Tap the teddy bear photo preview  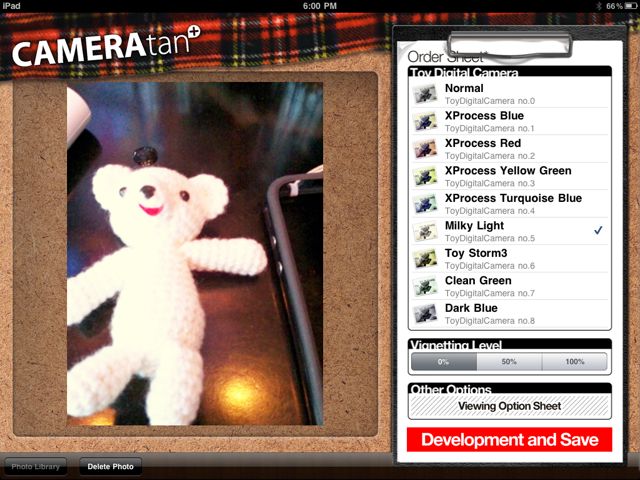(195, 254)
